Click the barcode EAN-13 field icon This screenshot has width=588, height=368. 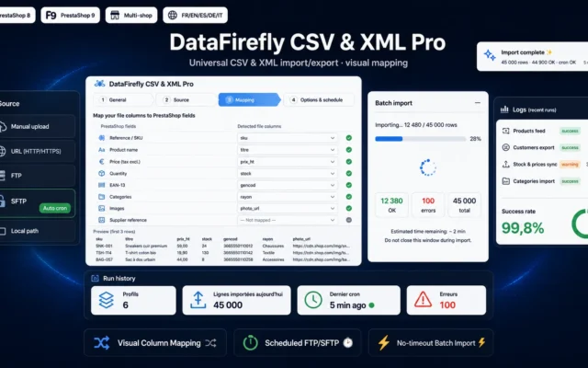click(102, 185)
